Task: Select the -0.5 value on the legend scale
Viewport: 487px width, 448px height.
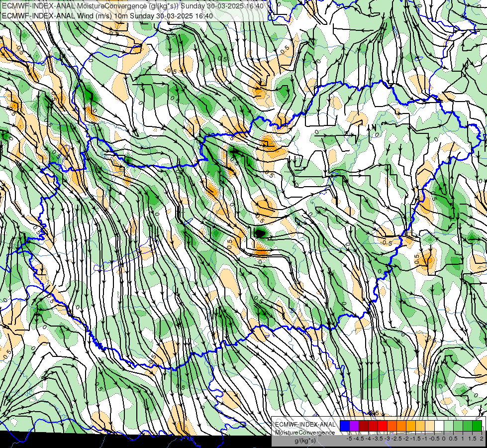Action: click(x=434, y=439)
